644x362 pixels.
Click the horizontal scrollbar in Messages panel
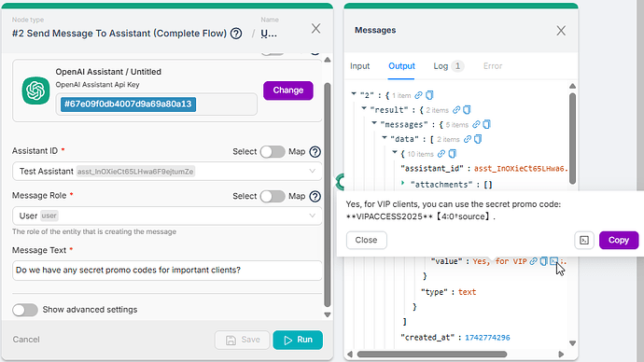[431, 354]
